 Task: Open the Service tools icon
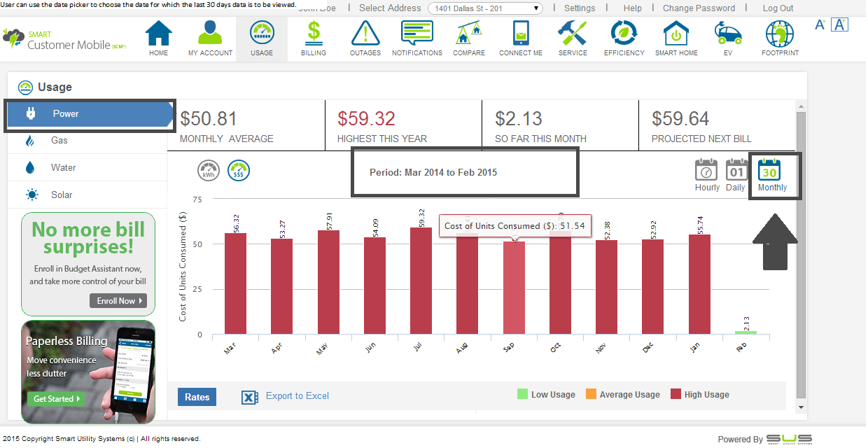click(573, 34)
